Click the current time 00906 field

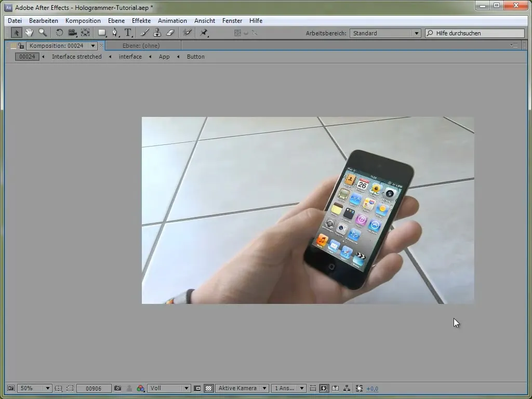pyautogui.click(x=94, y=389)
